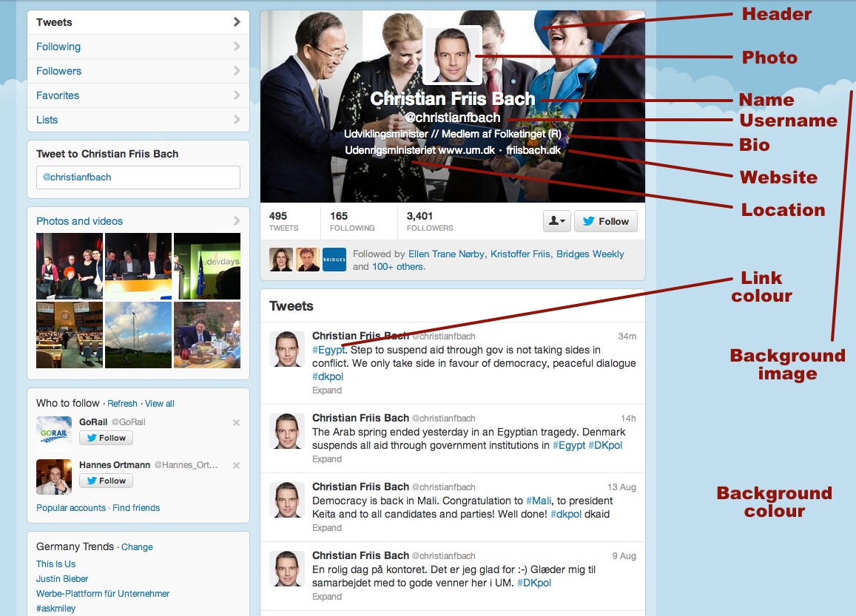The image size is (856, 616).
Task: Click the chevron next to Followers
Action: 237,70
